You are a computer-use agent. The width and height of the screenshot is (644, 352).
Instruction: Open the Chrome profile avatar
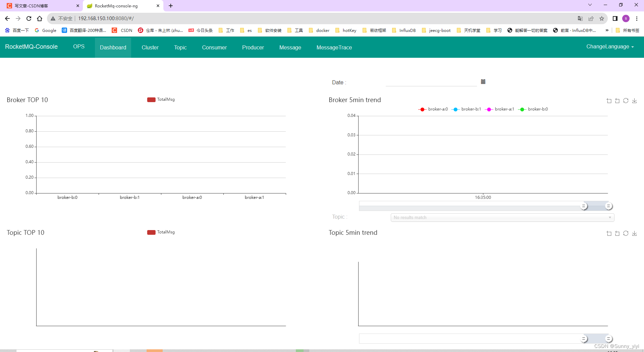pyautogui.click(x=626, y=18)
